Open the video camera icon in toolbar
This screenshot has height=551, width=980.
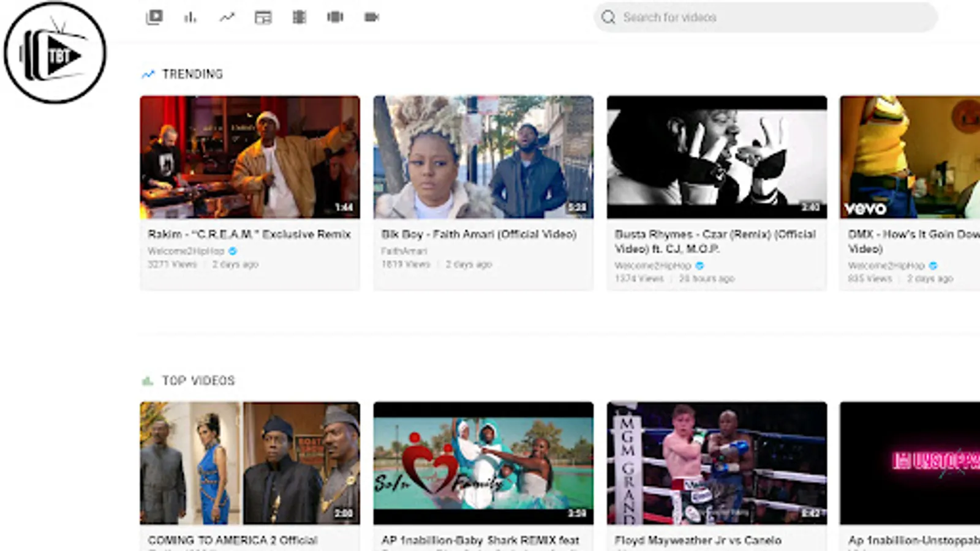click(x=371, y=17)
